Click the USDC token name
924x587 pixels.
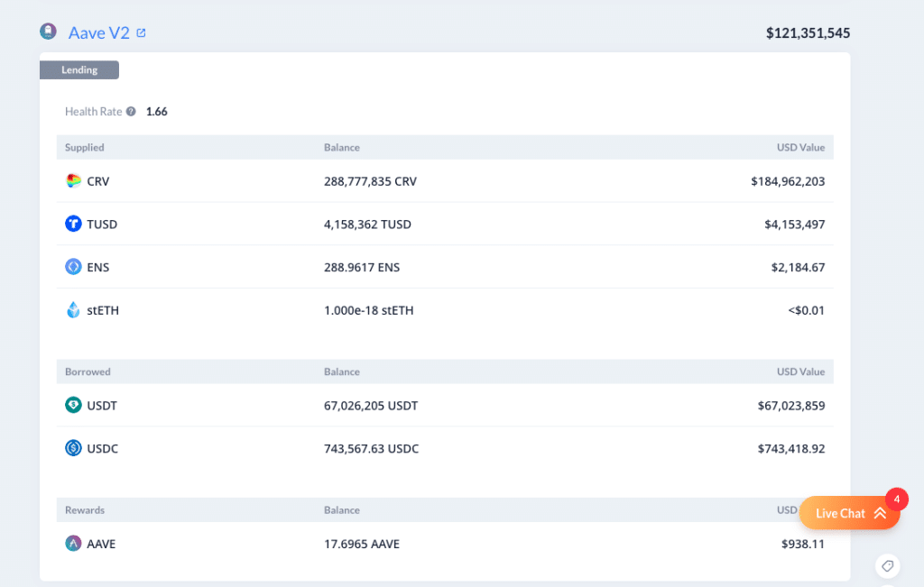tap(103, 449)
